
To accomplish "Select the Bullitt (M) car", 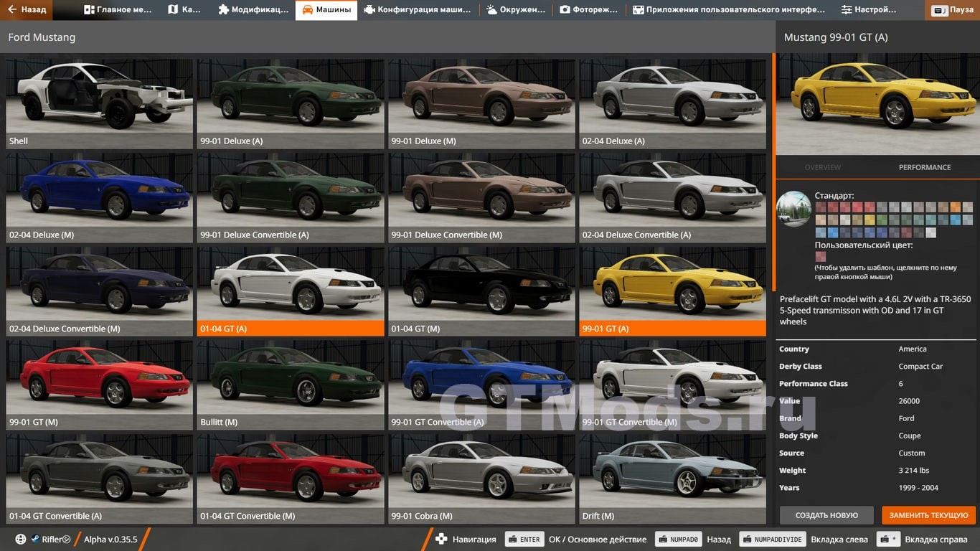I will 291,385.
